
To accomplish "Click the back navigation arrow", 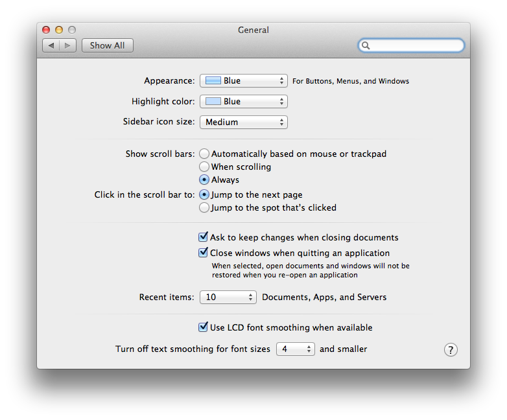I will click(x=51, y=45).
